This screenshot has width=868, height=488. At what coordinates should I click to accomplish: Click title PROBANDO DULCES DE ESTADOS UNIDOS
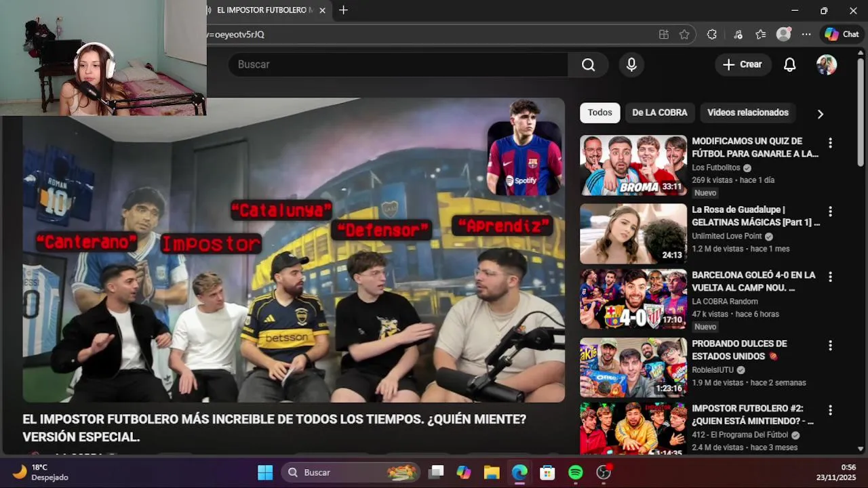click(739, 350)
